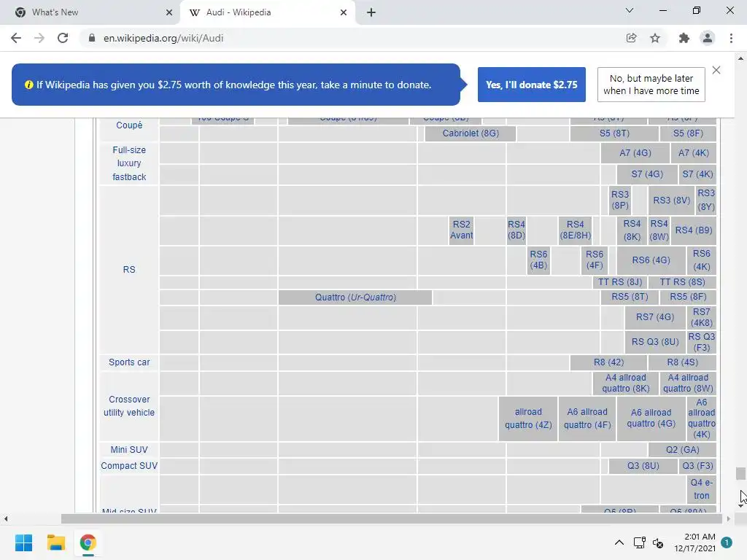This screenshot has height=560, width=747.
Task: Click the address bar URL field
Action: click(352, 38)
